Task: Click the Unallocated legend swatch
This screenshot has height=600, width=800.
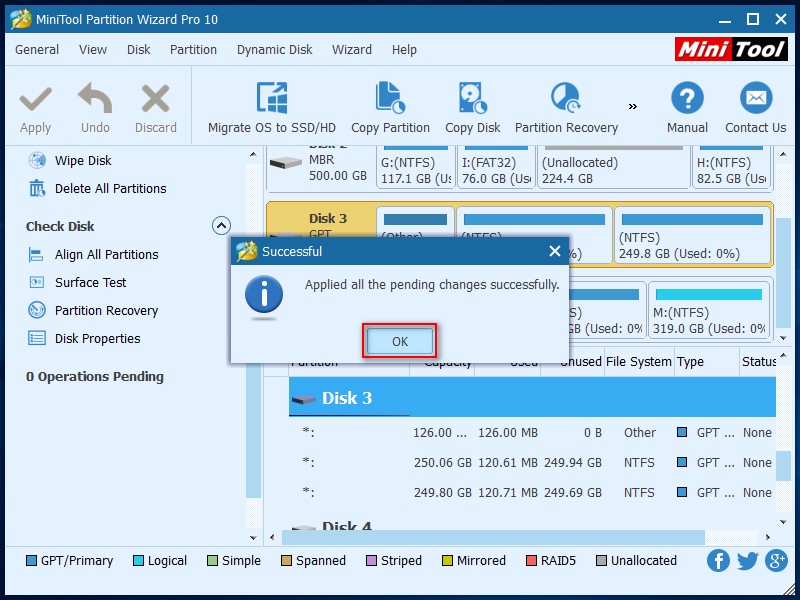Action: [602, 561]
